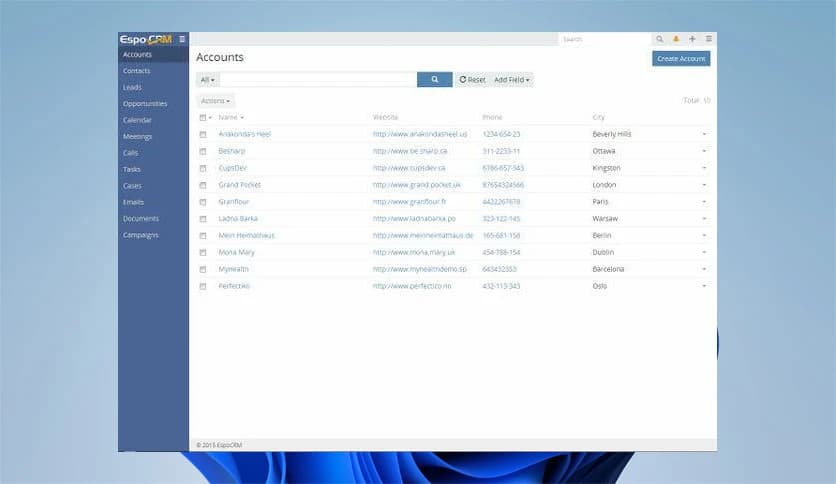Open the CupsDev account link
The width and height of the screenshot is (836, 484).
232,168
